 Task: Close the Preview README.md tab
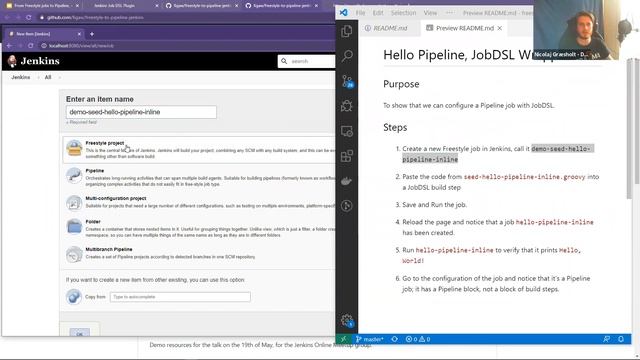(x=500, y=28)
